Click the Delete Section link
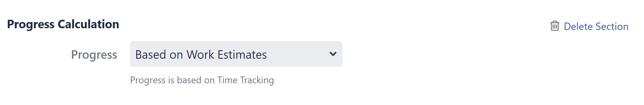This screenshot has width=644, height=105. (x=589, y=26)
